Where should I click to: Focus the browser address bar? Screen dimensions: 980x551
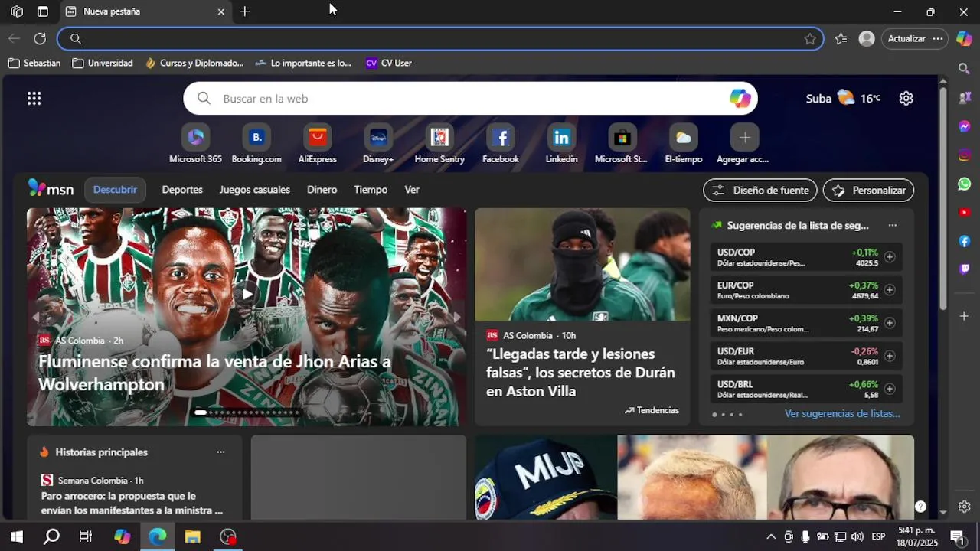point(440,38)
